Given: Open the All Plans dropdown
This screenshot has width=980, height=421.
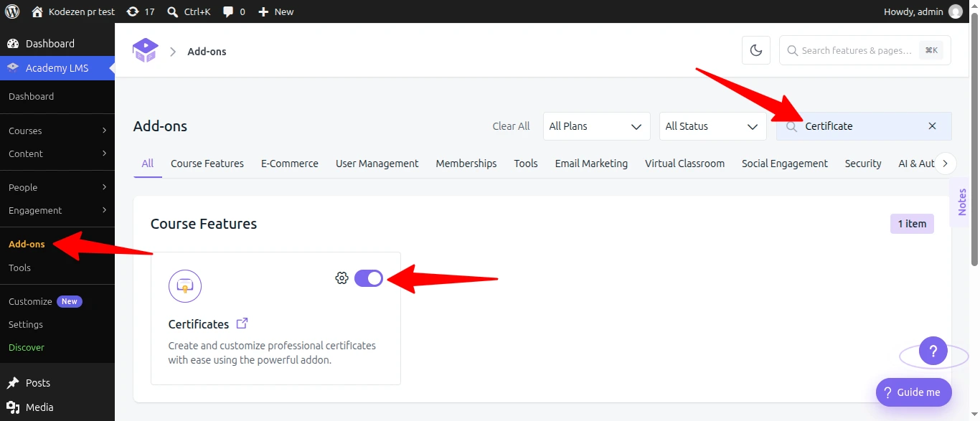Looking at the screenshot, I should click(596, 126).
